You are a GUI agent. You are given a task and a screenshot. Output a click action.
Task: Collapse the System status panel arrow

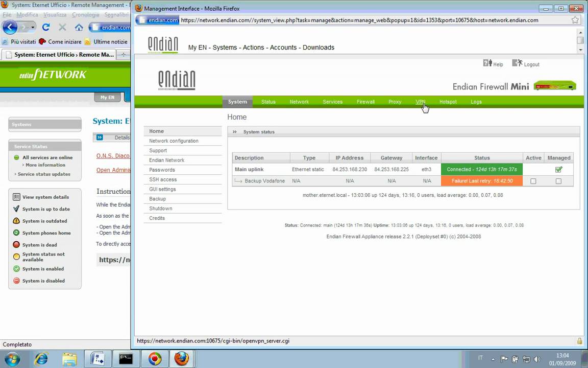[x=235, y=132]
